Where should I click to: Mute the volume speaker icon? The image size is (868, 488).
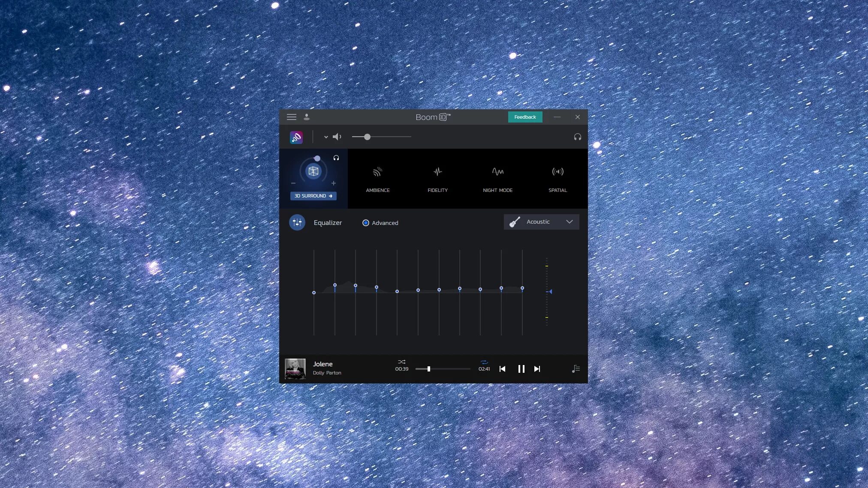pyautogui.click(x=337, y=137)
